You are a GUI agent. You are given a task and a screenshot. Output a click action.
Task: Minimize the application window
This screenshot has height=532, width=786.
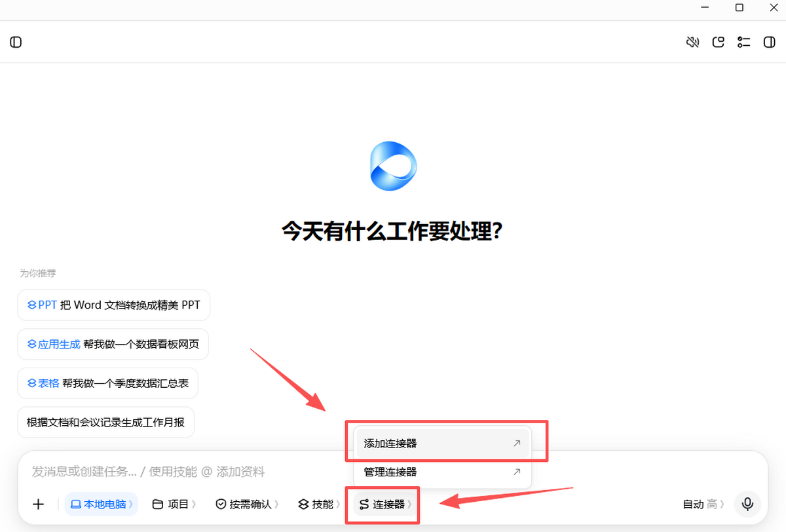point(707,8)
